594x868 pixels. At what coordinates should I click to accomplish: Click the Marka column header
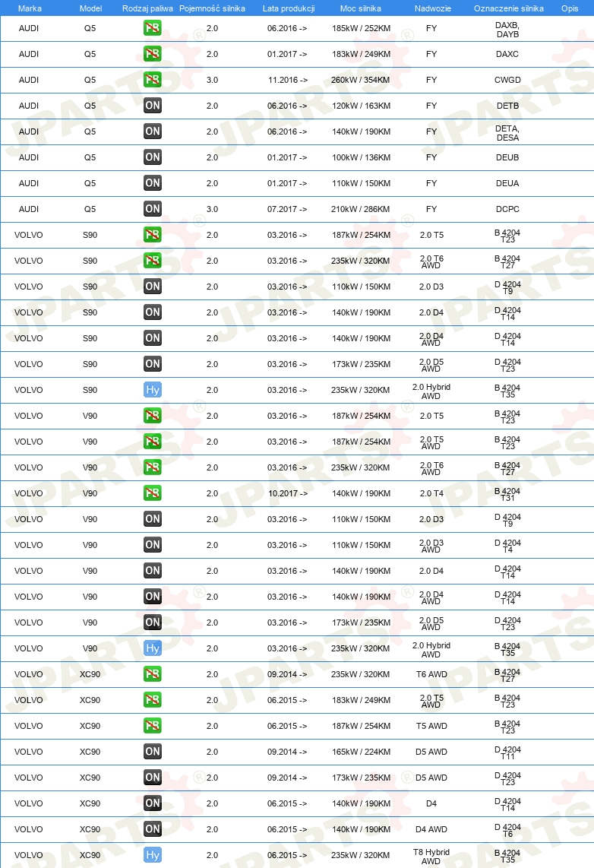click(x=30, y=8)
